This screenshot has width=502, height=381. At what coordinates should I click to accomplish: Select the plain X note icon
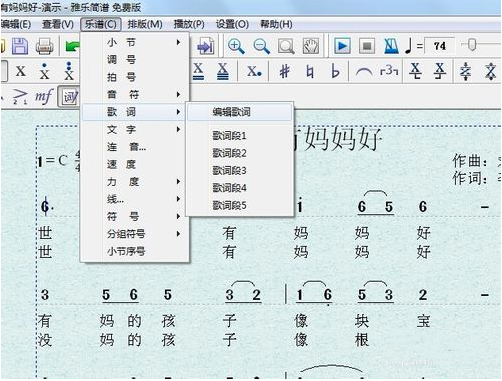20,71
